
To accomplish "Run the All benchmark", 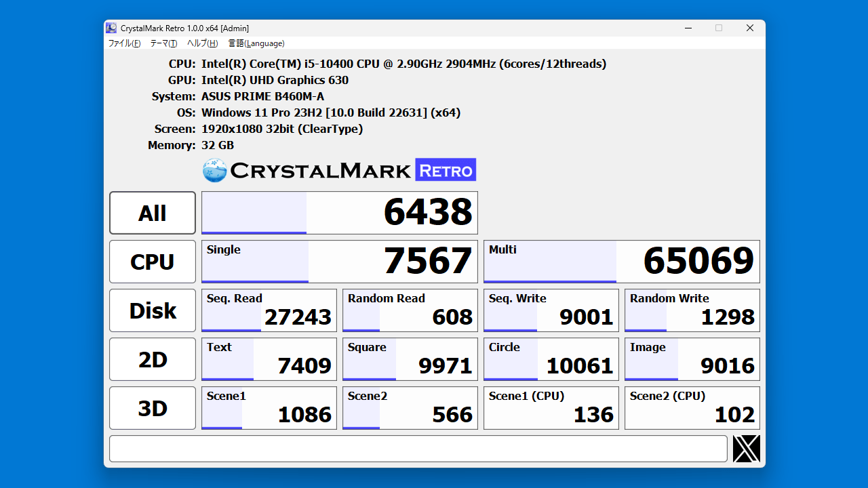I will pos(153,213).
